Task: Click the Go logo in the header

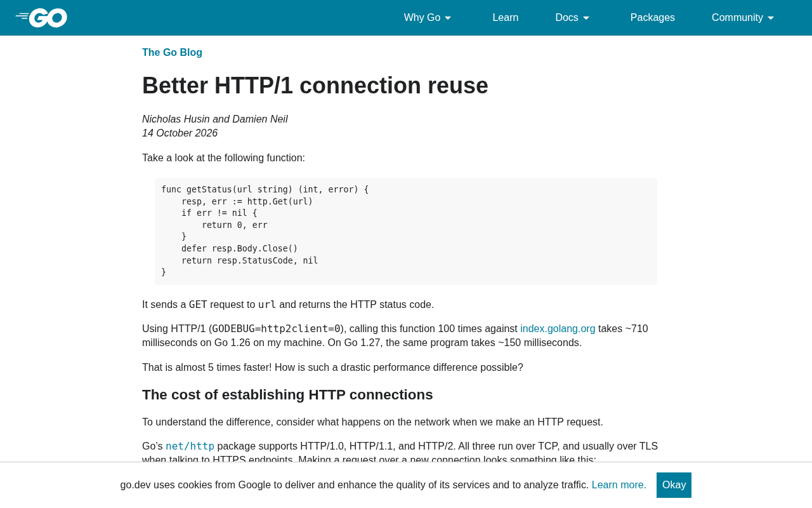Action: point(41,18)
